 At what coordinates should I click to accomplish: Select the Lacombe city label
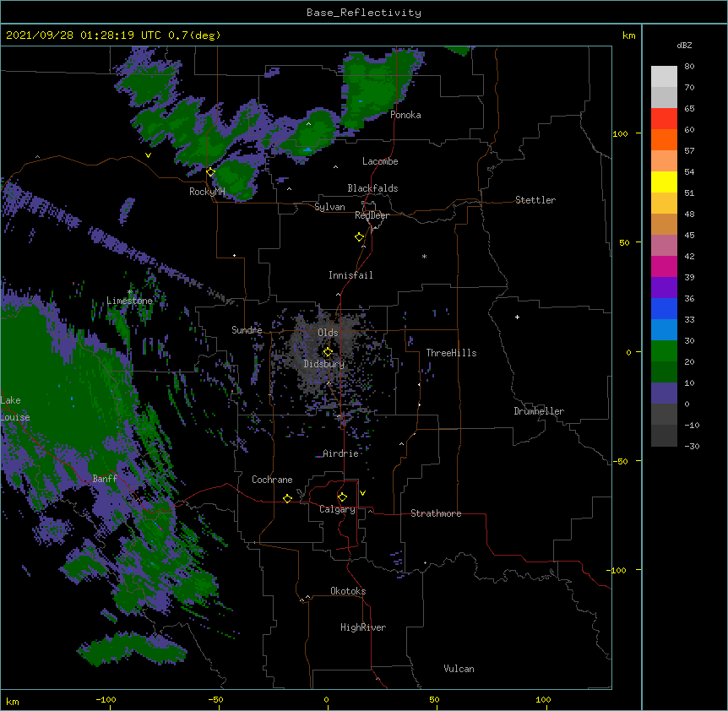[x=380, y=161]
